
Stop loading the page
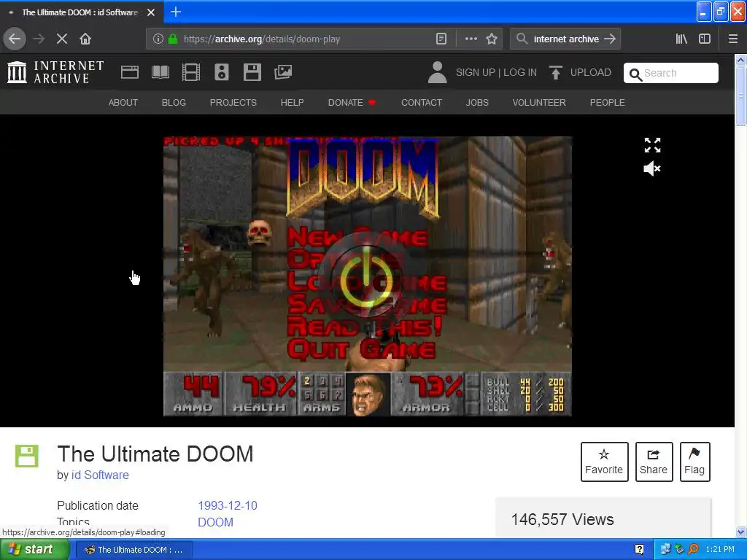(62, 39)
